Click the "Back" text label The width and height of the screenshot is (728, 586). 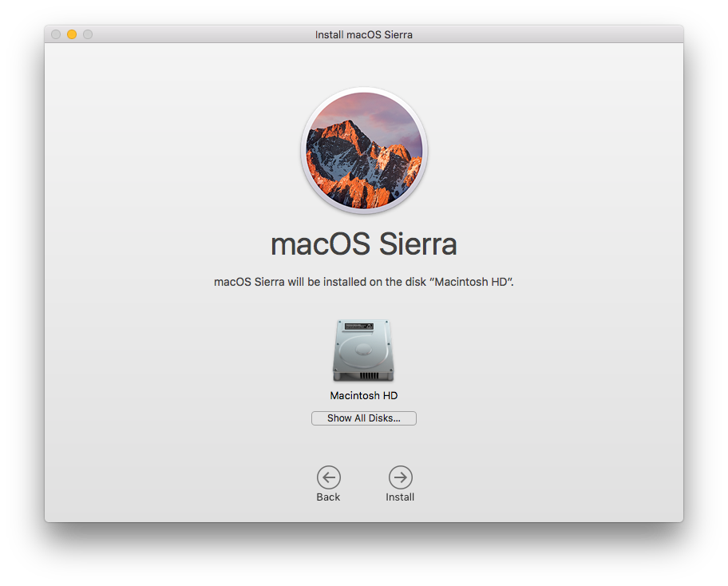[328, 497]
